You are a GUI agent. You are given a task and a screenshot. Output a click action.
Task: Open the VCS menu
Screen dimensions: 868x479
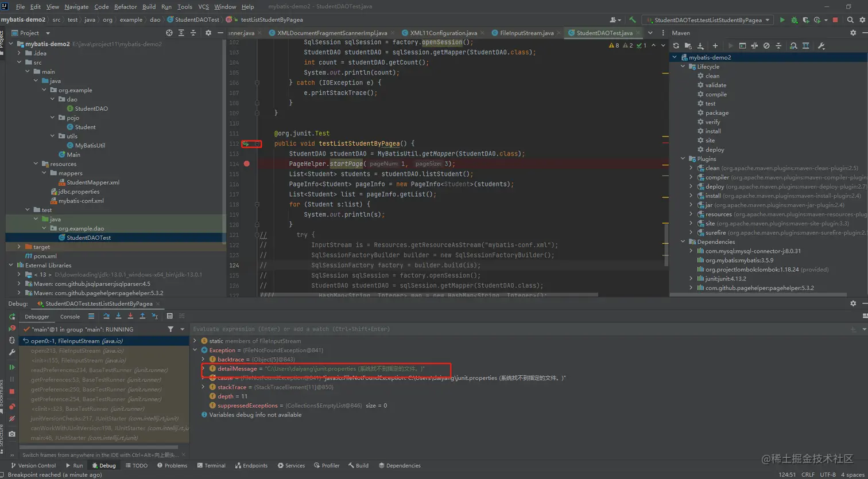click(203, 7)
